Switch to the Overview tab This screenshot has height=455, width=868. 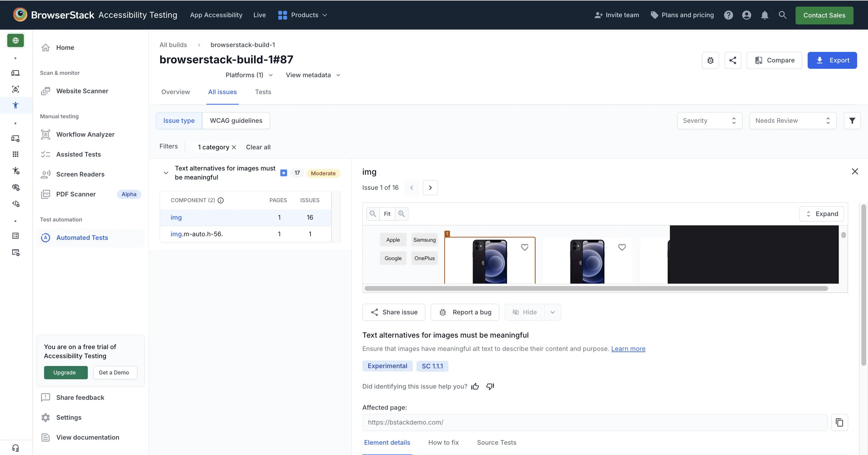point(176,92)
